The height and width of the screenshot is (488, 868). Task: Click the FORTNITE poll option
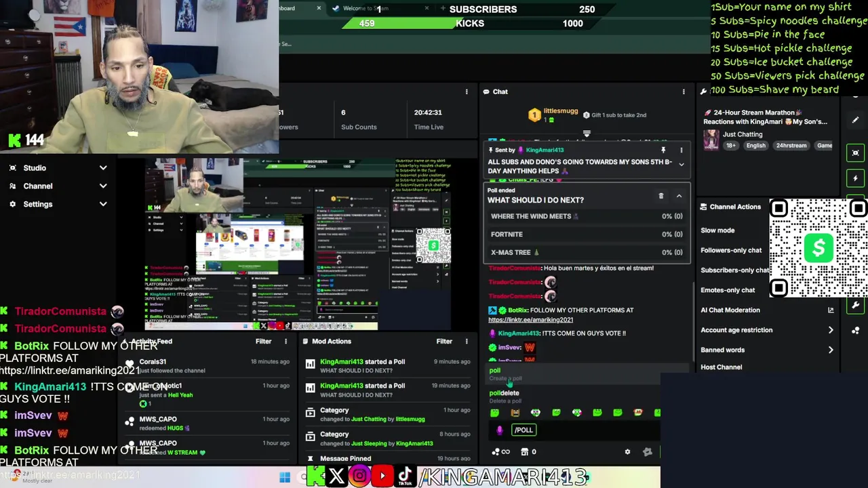tap(587, 235)
